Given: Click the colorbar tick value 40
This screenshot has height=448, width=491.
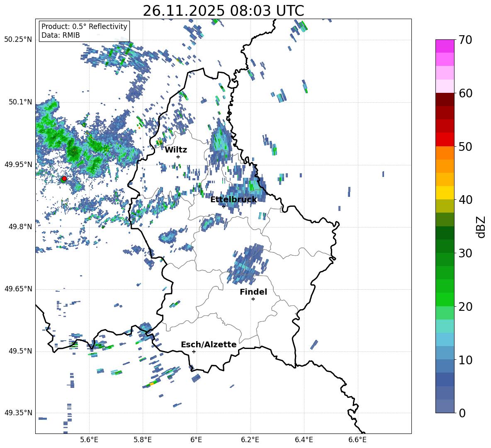Looking at the screenshot, I should pyautogui.click(x=465, y=200).
